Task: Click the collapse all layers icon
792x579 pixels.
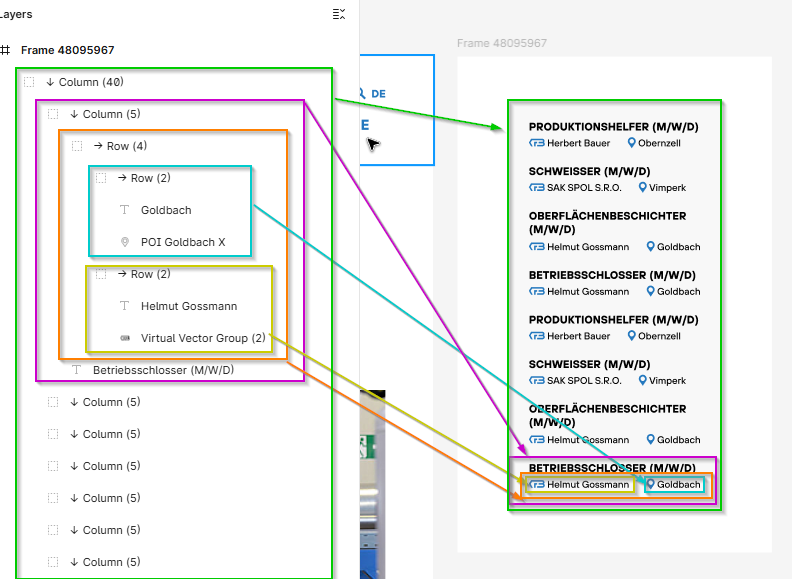Action: click(x=338, y=14)
